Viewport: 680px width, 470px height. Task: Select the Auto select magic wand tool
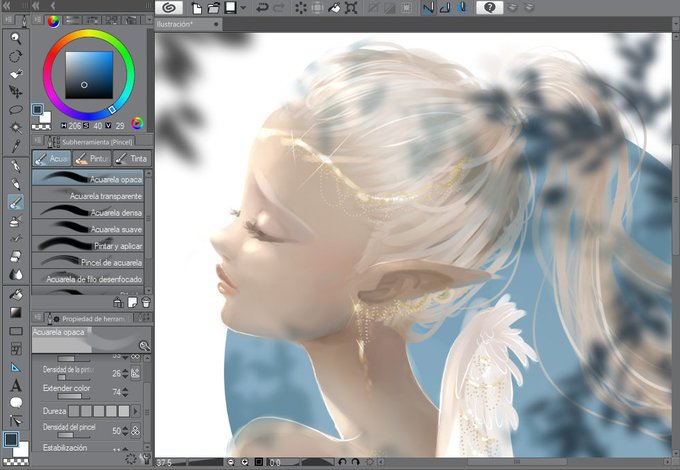coord(16,127)
